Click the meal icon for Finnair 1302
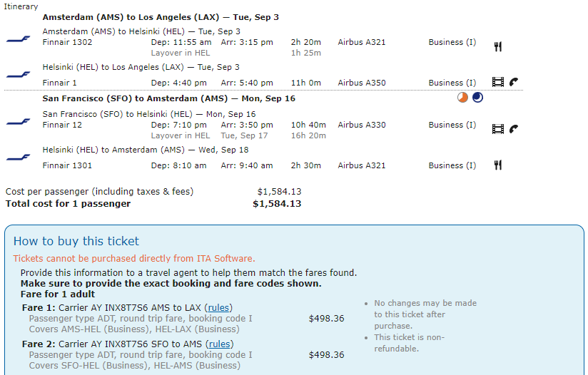This screenshot has height=375, width=588. 497,47
